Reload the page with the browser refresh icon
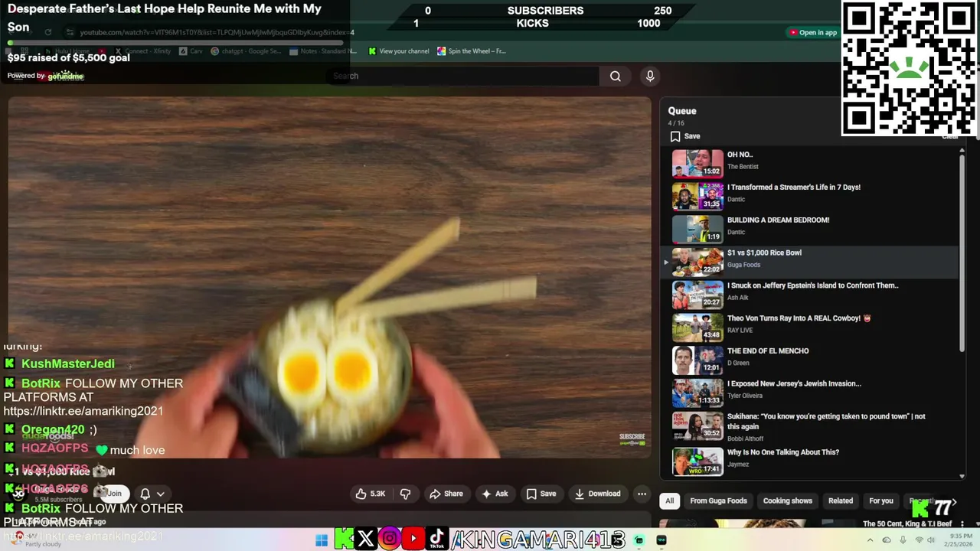 point(47,32)
